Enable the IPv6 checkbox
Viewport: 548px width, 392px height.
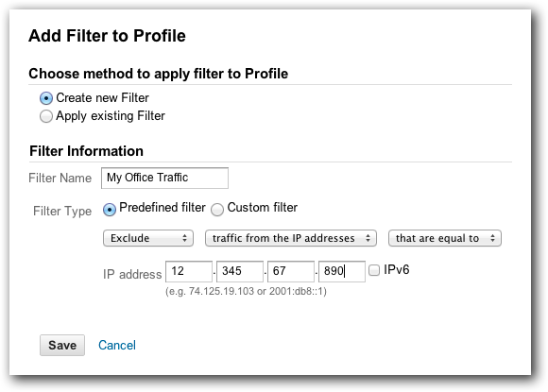(374, 270)
